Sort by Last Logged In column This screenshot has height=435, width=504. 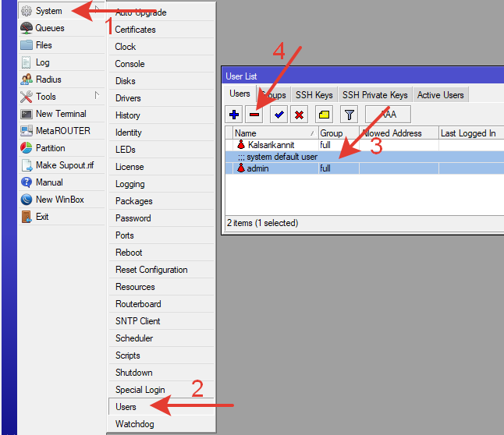pos(471,133)
